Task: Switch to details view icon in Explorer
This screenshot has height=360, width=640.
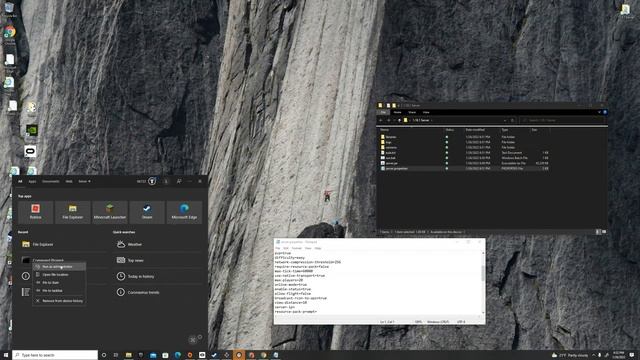Action: click(x=598, y=232)
